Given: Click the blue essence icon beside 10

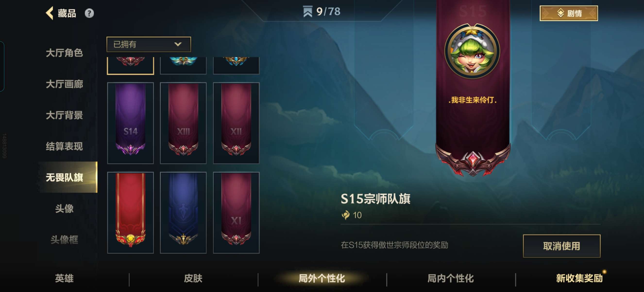Looking at the screenshot, I should point(346,215).
